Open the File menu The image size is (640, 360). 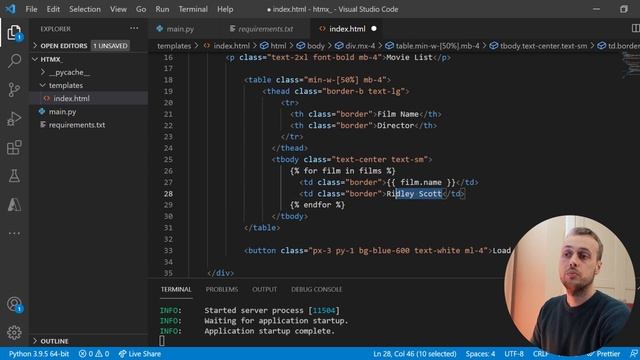(x=31, y=9)
